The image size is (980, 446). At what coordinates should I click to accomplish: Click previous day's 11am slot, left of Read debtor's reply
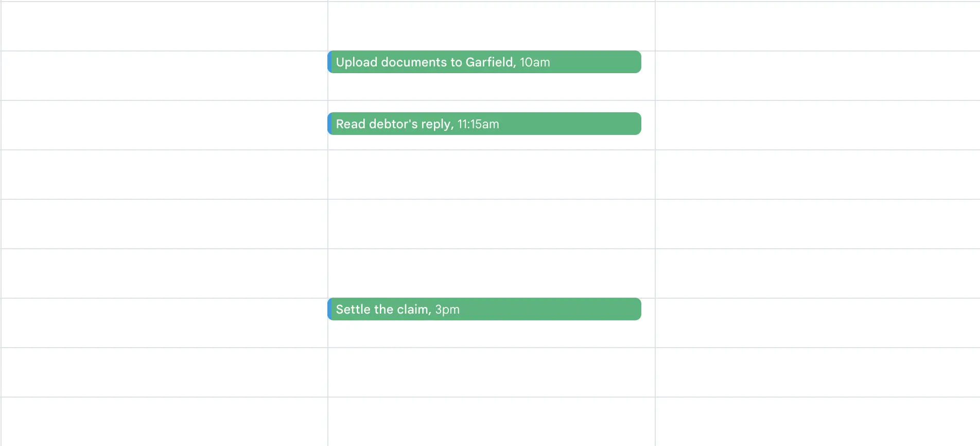[164, 125]
